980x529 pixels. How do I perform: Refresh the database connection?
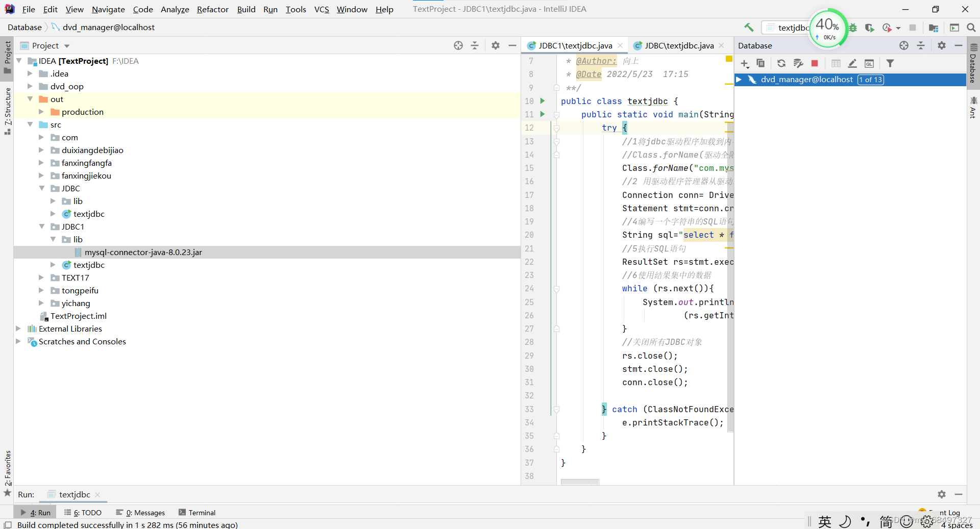[x=781, y=63]
